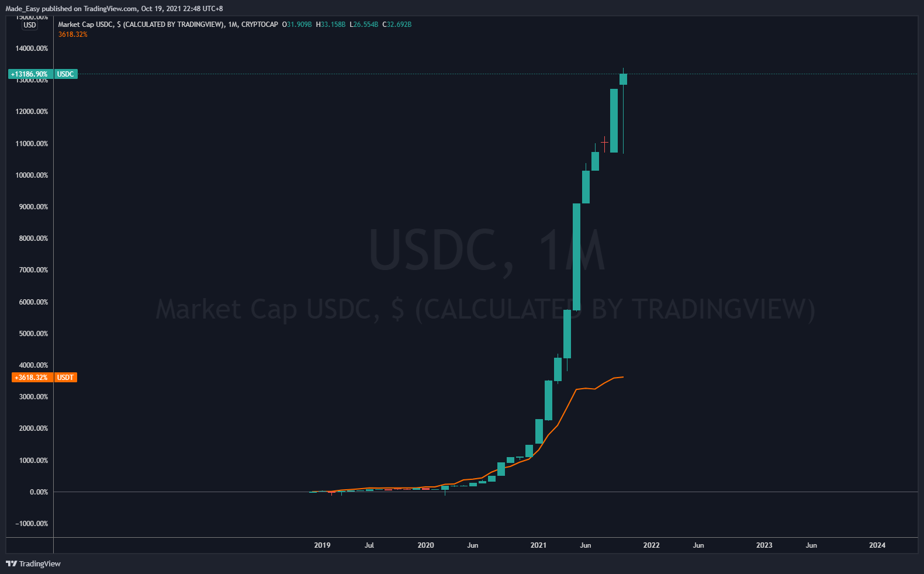Click the 2024 label on the time axis
The image size is (924, 574).
tap(877, 545)
